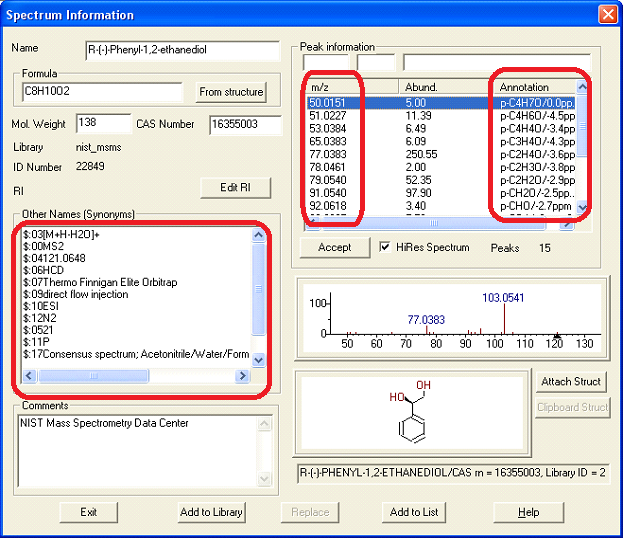The width and height of the screenshot is (624, 538).
Task: Open the Edit RI button
Action: (236, 187)
